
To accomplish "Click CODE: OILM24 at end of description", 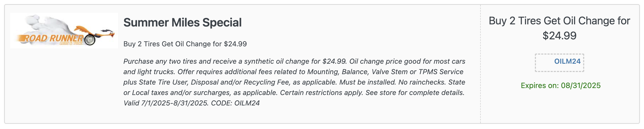I will (x=235, y=103).
